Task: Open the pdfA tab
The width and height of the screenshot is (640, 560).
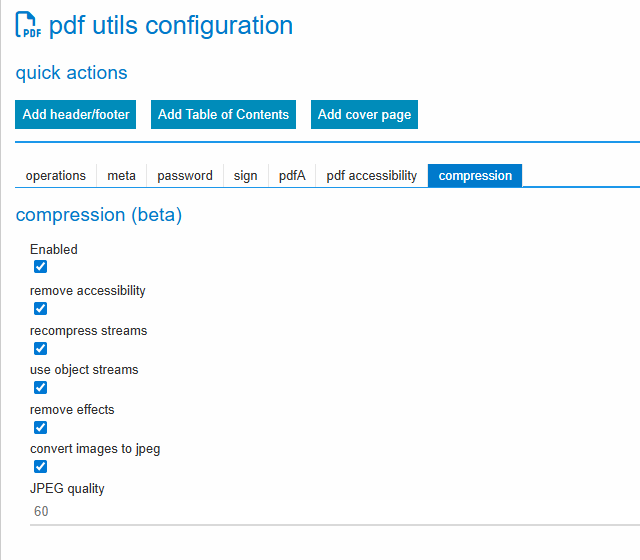Action: coord(292,175)
